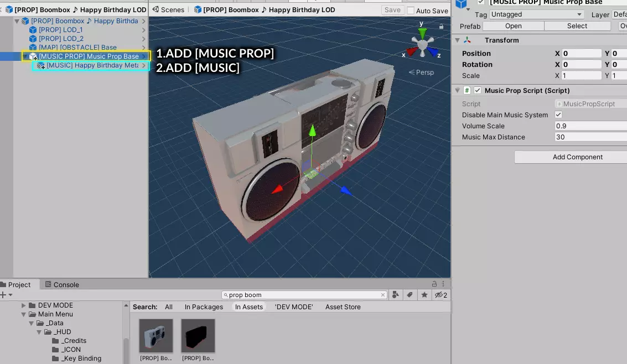The height and width of the screenshot is (364, 627).
Task: Click the prefab Open button
Action: 513,26
